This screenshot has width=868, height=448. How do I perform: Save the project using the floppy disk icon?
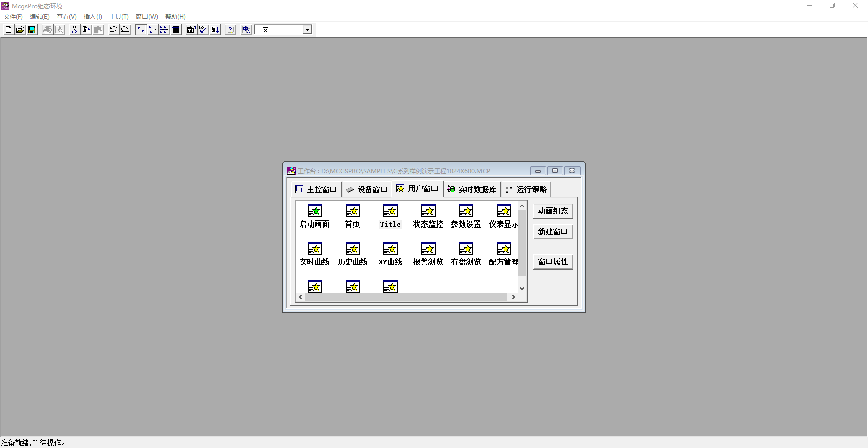coord(32,30)
